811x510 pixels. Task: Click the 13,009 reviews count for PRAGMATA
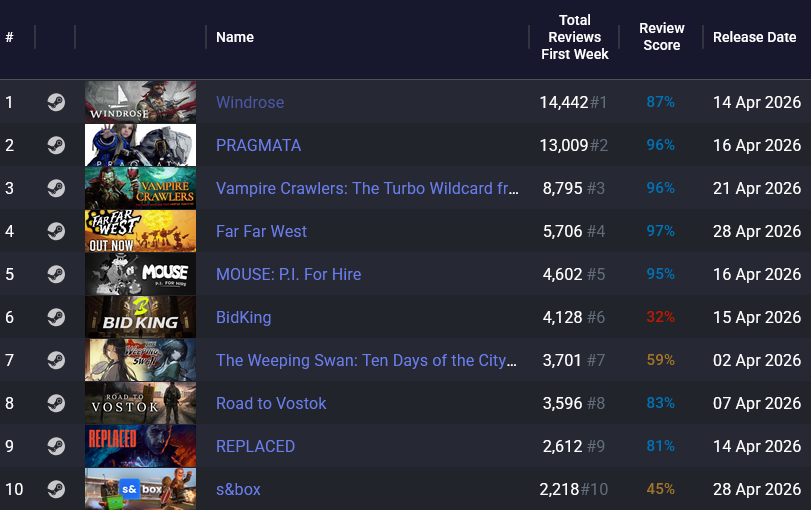tap(564, 145)
